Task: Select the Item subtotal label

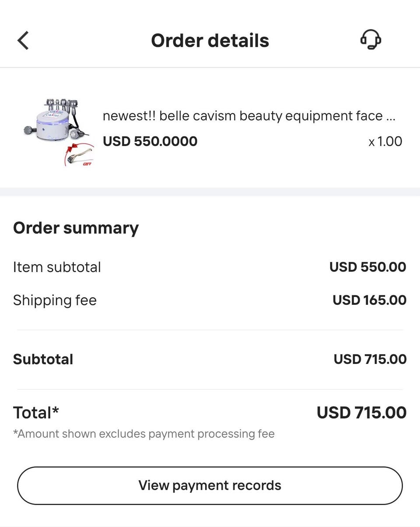Action: click(x=57, y=267)
